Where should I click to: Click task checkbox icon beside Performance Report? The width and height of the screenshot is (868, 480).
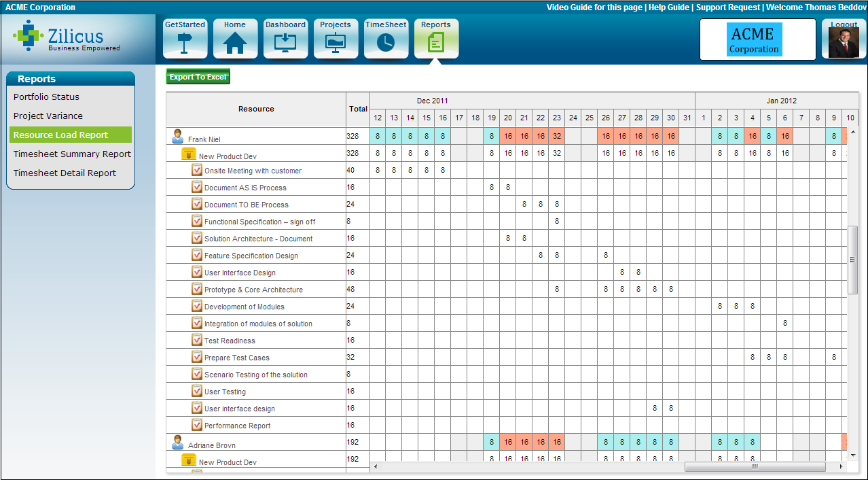click(197, 425)
